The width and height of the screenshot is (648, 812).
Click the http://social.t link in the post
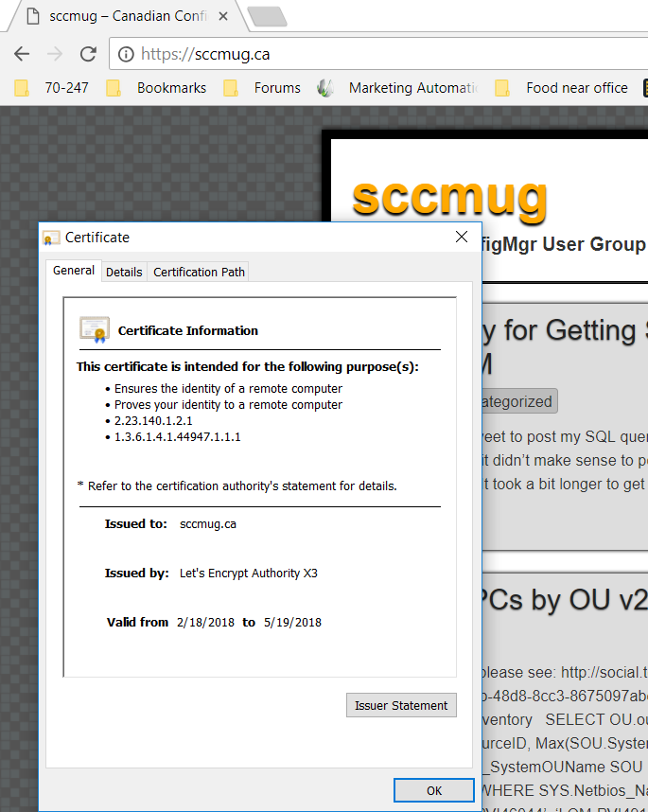pos(604,672)
